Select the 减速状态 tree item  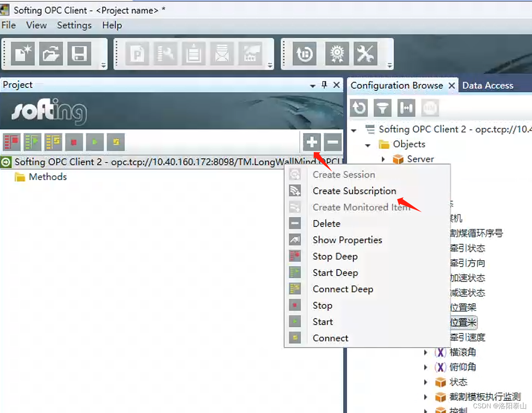(x=467, y=293)
